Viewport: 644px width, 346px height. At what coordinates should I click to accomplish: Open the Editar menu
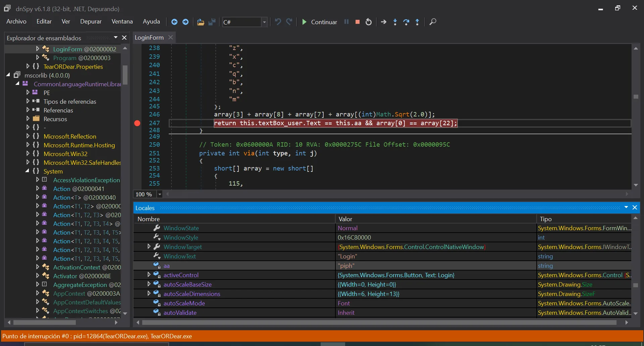click(44, 21)
